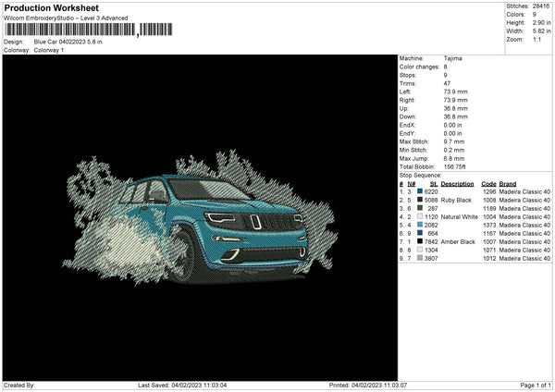Image resolution: width=555 pixels, height=392 pixels.
Task: Click the Brand column header
Action: [508, 184]
